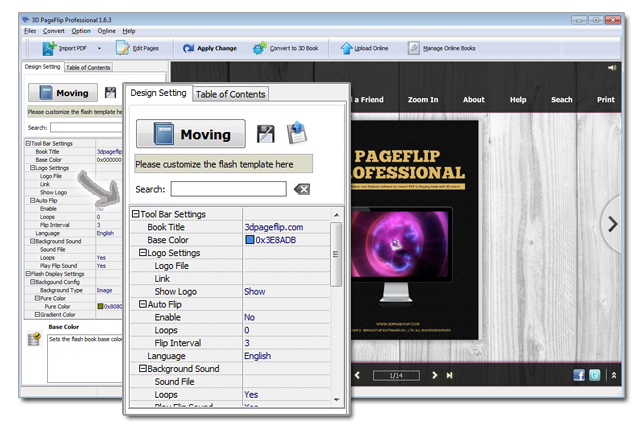Collapse Gradient Color in small panel

(x=37, y=315)
